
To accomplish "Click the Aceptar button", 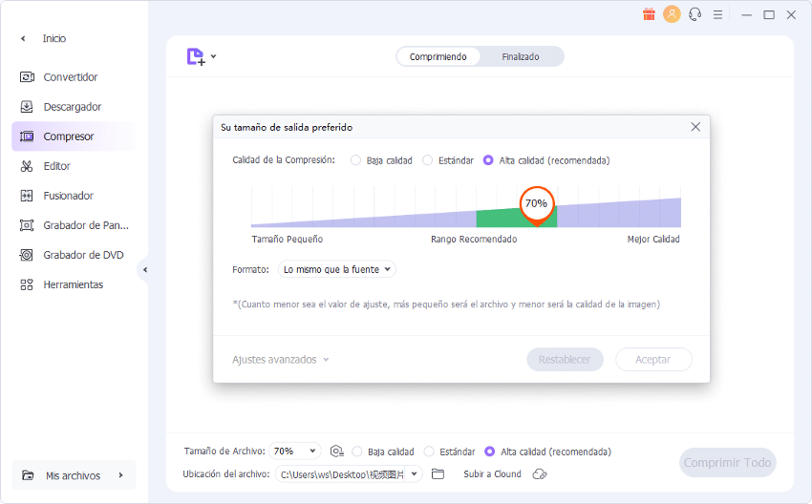I will click(x=653, y=360).
